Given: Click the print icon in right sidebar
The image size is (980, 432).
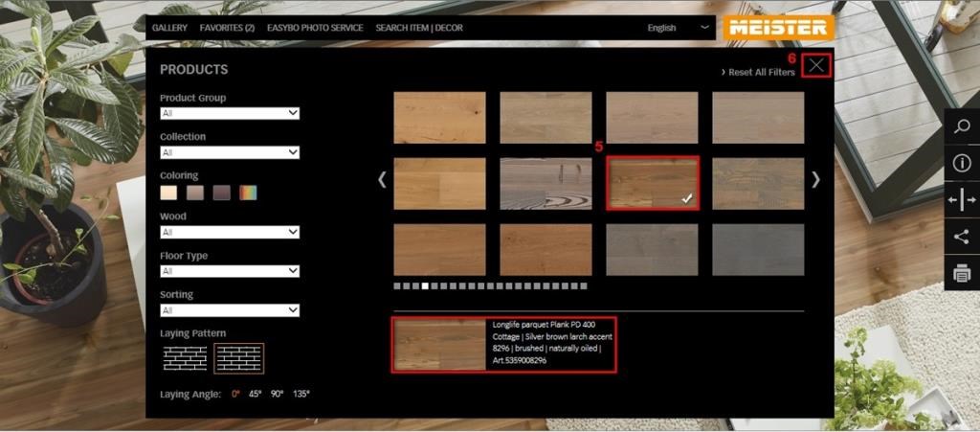Looking at the screenshot, I should pos(962,274).
